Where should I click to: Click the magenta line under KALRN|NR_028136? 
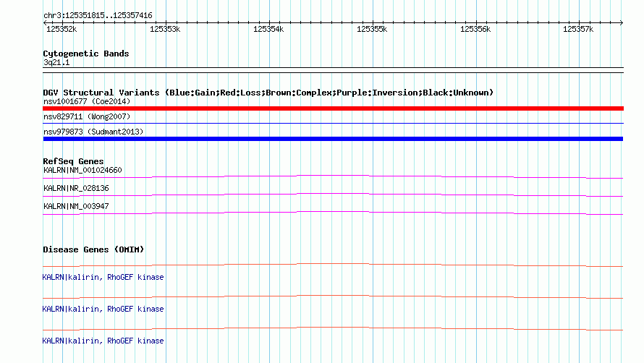tap(333, 195)
